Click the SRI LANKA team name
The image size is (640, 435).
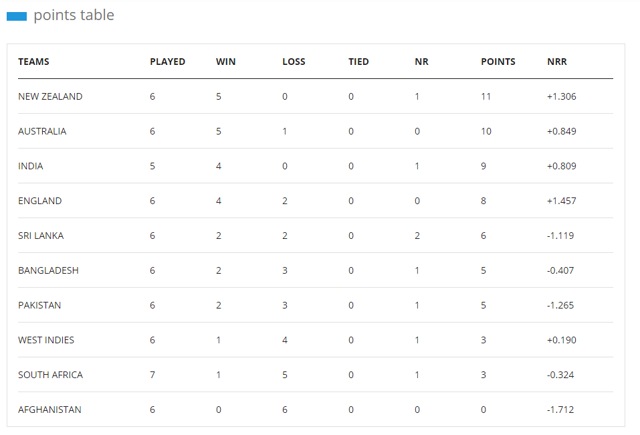(x=41, y=235)
